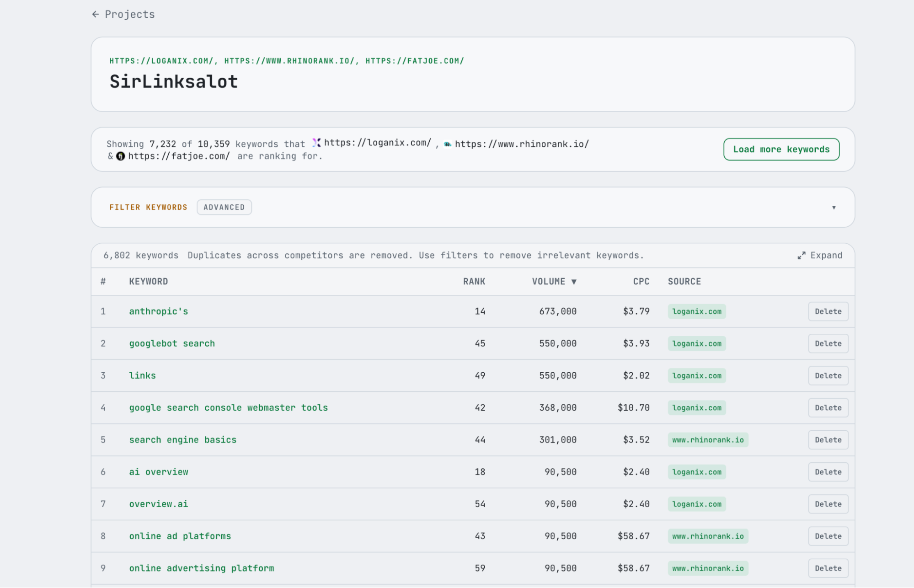
Task: Click loganix.com source tag for "ai overview"
Action: point(696,472)
